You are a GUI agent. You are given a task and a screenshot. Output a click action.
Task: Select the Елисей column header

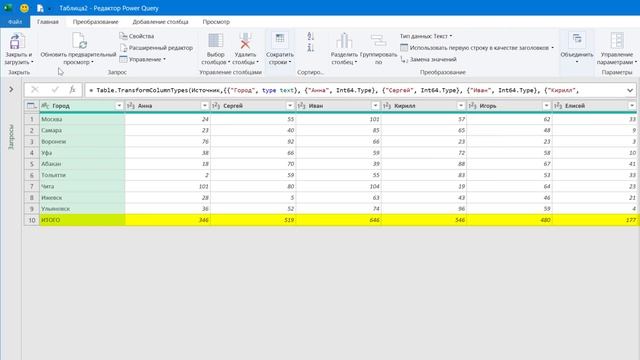tap(596, 106)
